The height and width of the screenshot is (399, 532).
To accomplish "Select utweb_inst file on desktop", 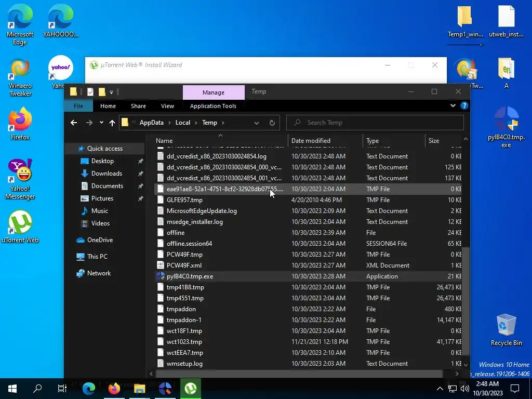I will click(x=506, y=21).
